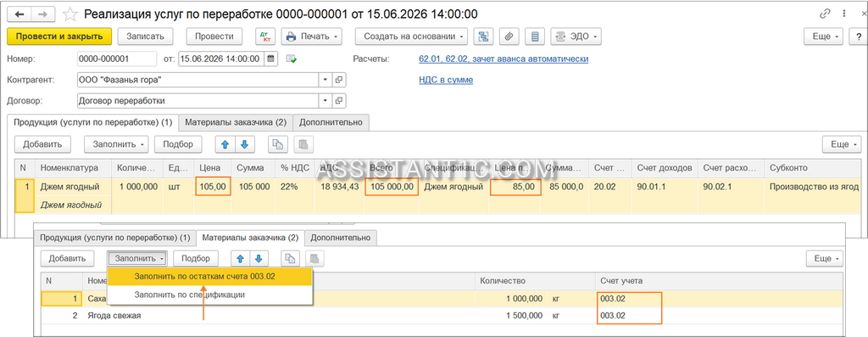Click the date field 15.06.2026 14:00:00
Image resolution: width=868 pixels, height=337 pixels.
pos(221,59)
